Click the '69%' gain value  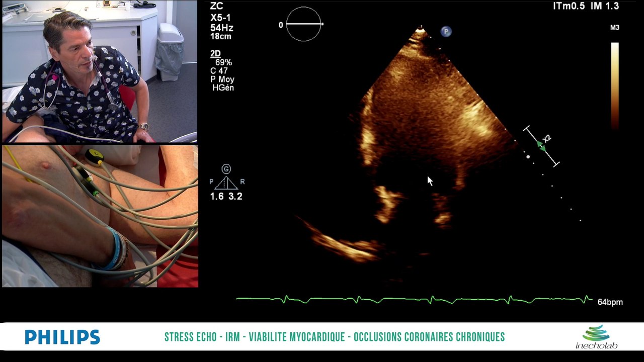(x=223, y=63)
